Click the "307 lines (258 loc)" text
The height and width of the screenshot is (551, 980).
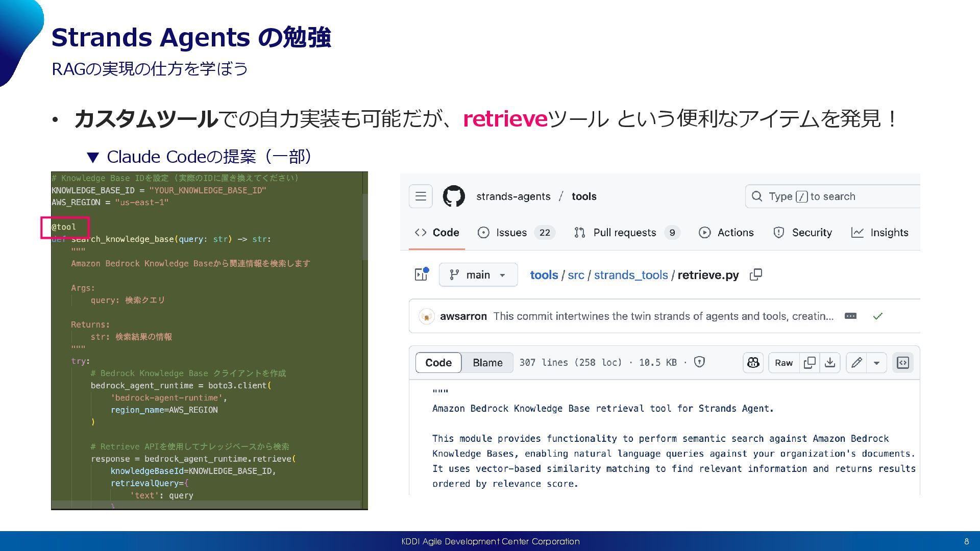pos(571,362)
